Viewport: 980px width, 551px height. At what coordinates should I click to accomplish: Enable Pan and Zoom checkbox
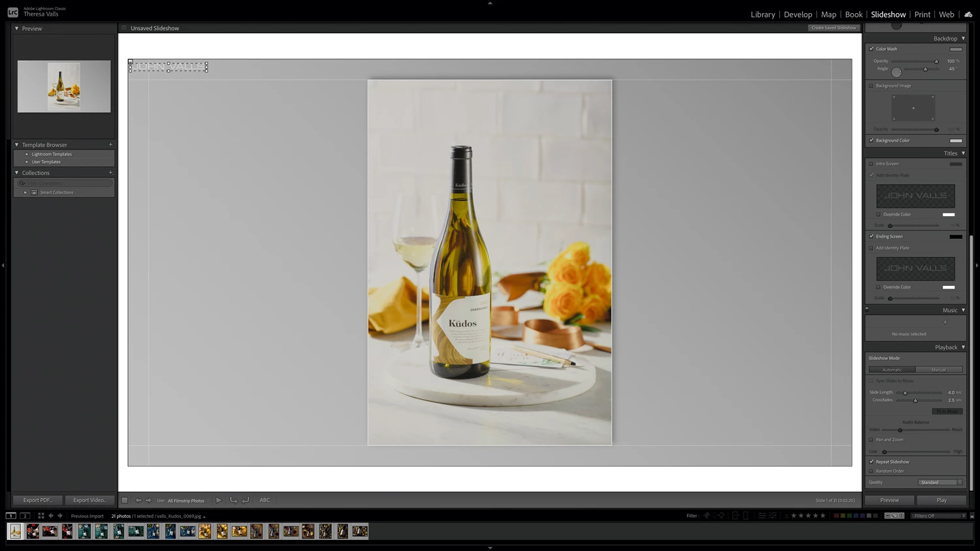coord(872,439)
